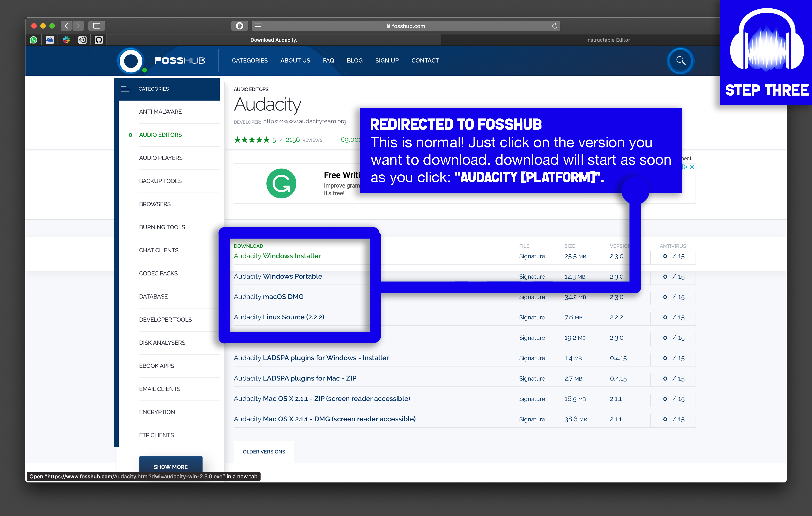Download Mac OS X 2.1.1 DMG
The height and width of the screenshot is (516, 812).
pyautogui.click(x=324, y=419)
